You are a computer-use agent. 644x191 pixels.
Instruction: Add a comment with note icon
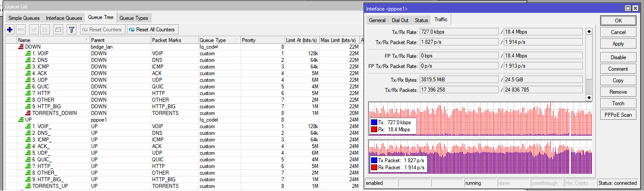point(58,30)
